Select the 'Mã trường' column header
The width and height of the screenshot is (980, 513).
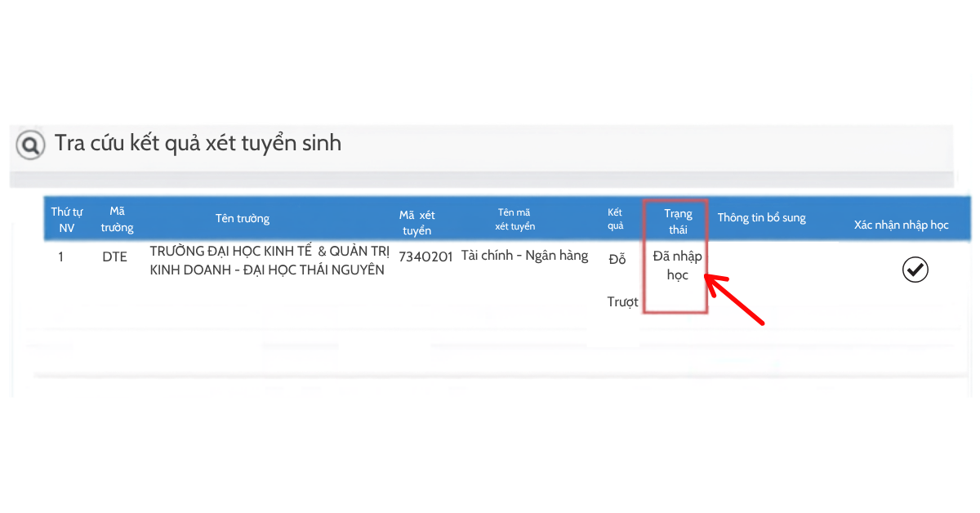coord(117,219)
